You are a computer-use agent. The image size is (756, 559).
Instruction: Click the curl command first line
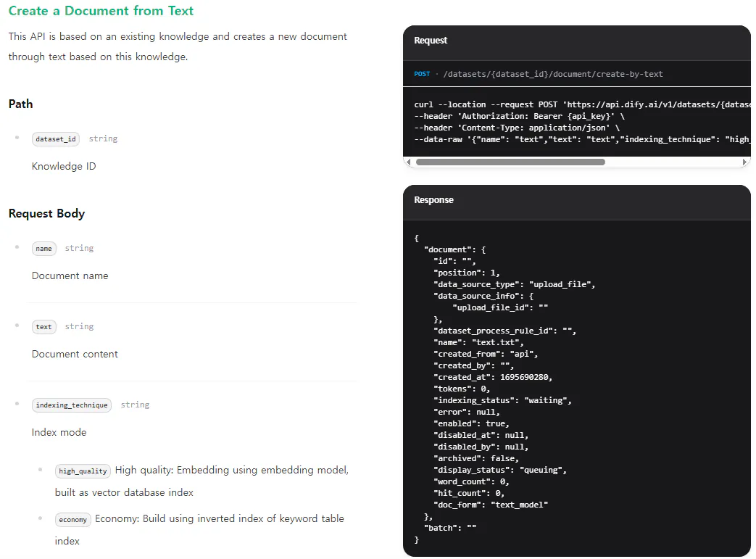click(580, 104)
